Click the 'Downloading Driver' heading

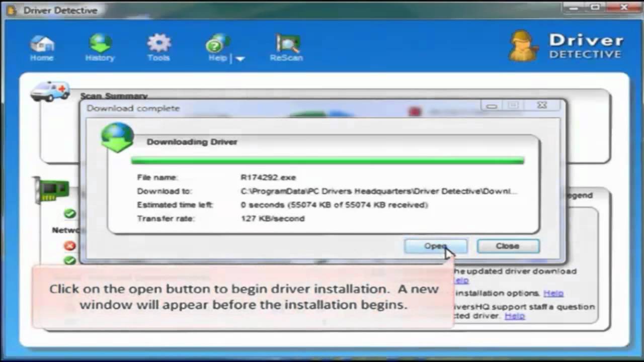192,142
